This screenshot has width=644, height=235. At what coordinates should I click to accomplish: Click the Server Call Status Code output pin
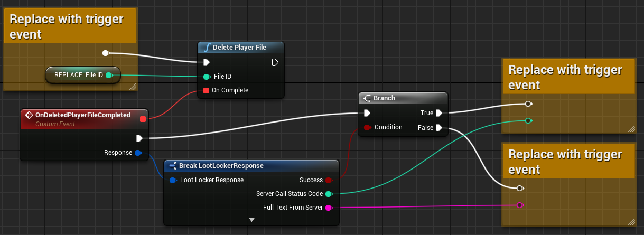pos(329,194)
